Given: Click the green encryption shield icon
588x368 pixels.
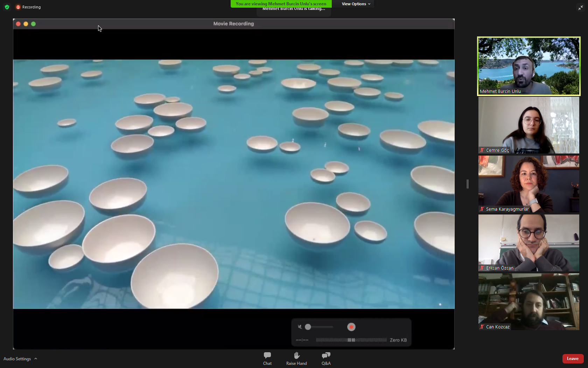Looking at the screenshot, I should click(7, 7).
